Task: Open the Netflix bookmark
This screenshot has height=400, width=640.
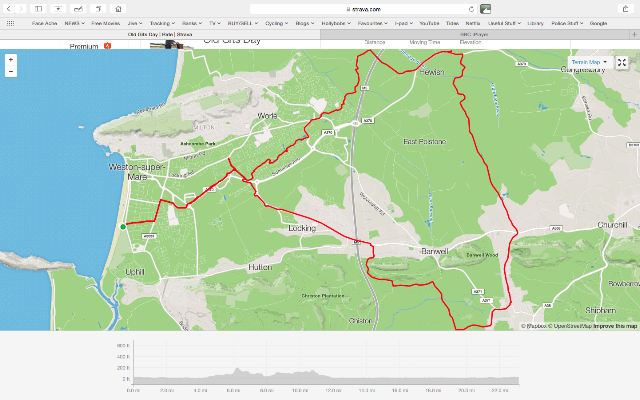Action: 473,23
